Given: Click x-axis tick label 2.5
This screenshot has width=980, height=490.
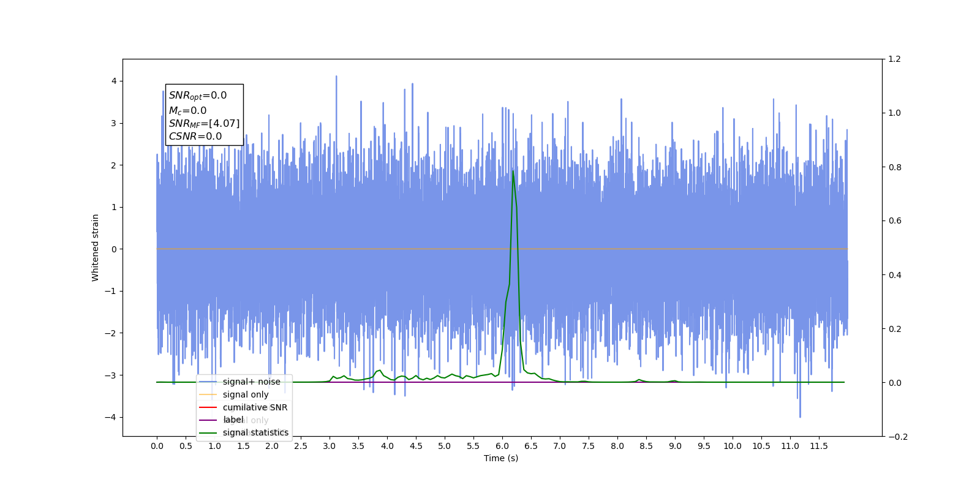Looking at the screenshot, I should click(301, 446).
